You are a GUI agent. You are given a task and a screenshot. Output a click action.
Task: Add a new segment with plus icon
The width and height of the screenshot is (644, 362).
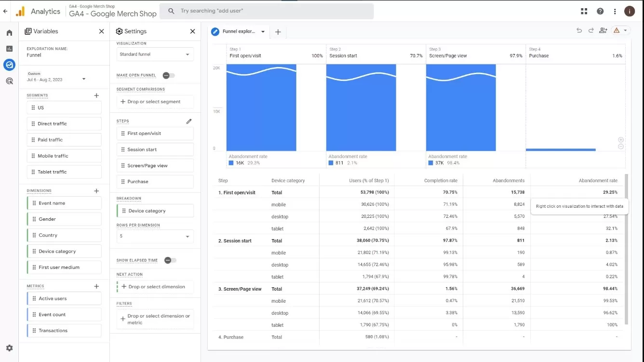pos(96,95)
